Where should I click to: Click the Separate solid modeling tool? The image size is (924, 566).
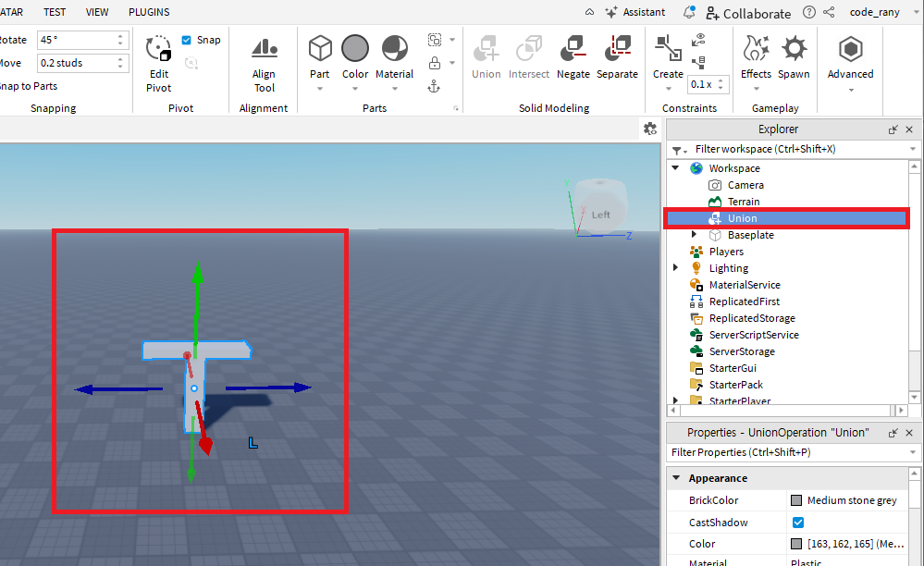coord(617,56)
